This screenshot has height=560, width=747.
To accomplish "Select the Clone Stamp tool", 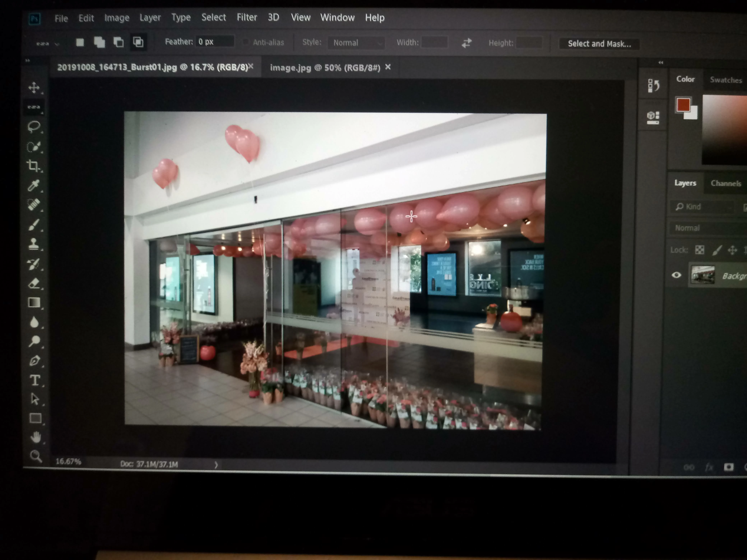I will click(x=34, y=244).
